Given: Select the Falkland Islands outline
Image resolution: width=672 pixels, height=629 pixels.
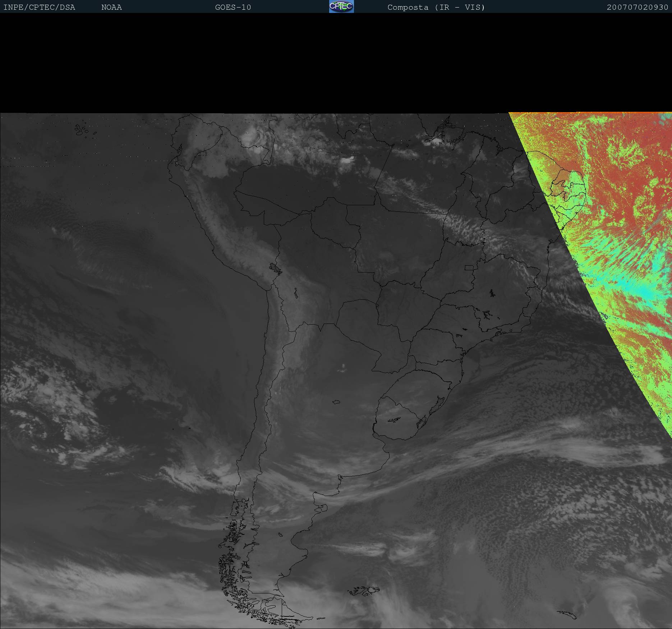Looking at the screenshot, I should 364,590.
